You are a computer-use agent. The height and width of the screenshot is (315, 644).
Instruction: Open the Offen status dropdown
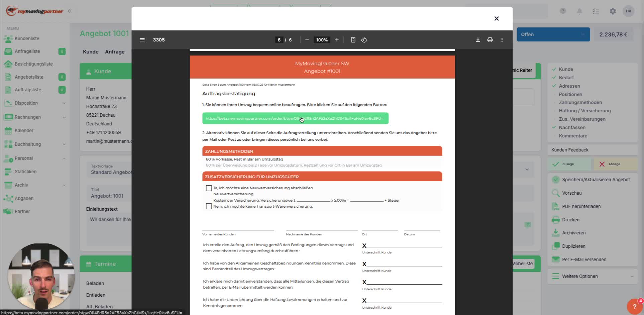pos(553,34)
